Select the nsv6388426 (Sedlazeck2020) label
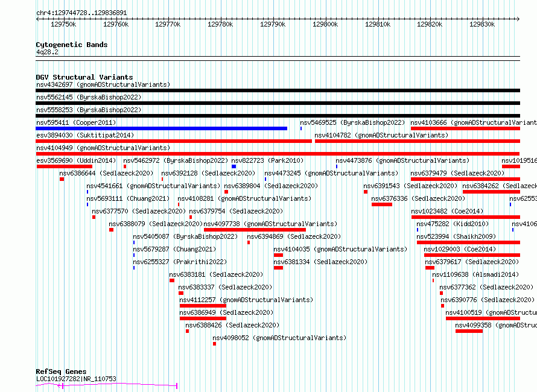 (232, 325)
